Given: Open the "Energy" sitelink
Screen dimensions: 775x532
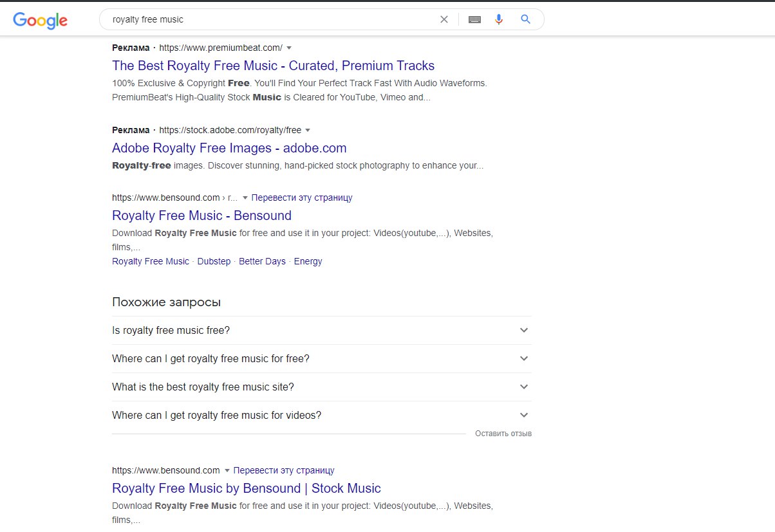Looking at the screenshot, I should pyautogui.click(x=308, y=261).
